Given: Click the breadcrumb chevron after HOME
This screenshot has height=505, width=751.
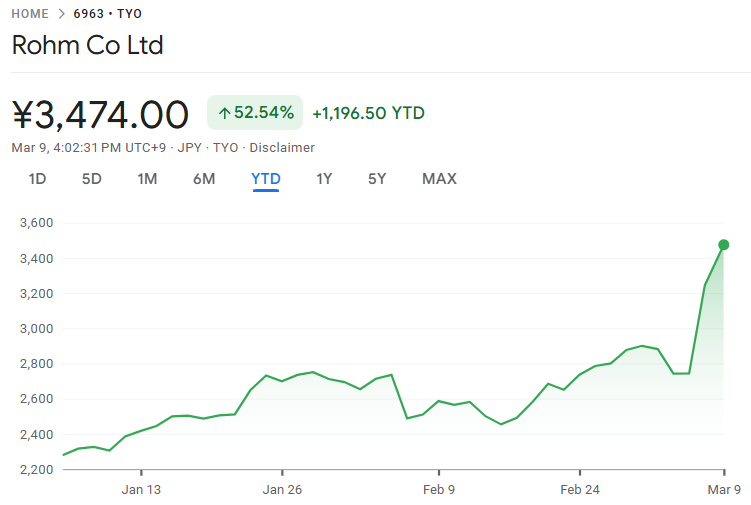Looking at the screenshot, I should tap(61, 14).
